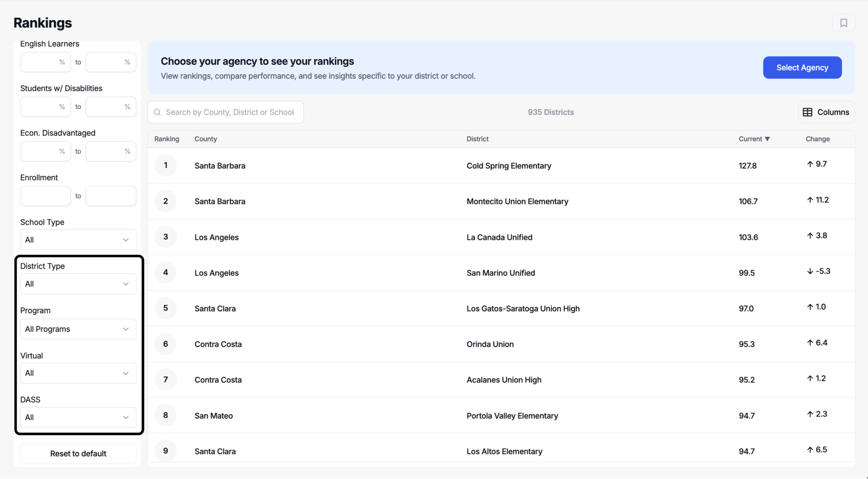The width and height of the screenshot is (868, 479).
Task: Click Students w/ Disabilities minimum field
Action: coord(45,107)
